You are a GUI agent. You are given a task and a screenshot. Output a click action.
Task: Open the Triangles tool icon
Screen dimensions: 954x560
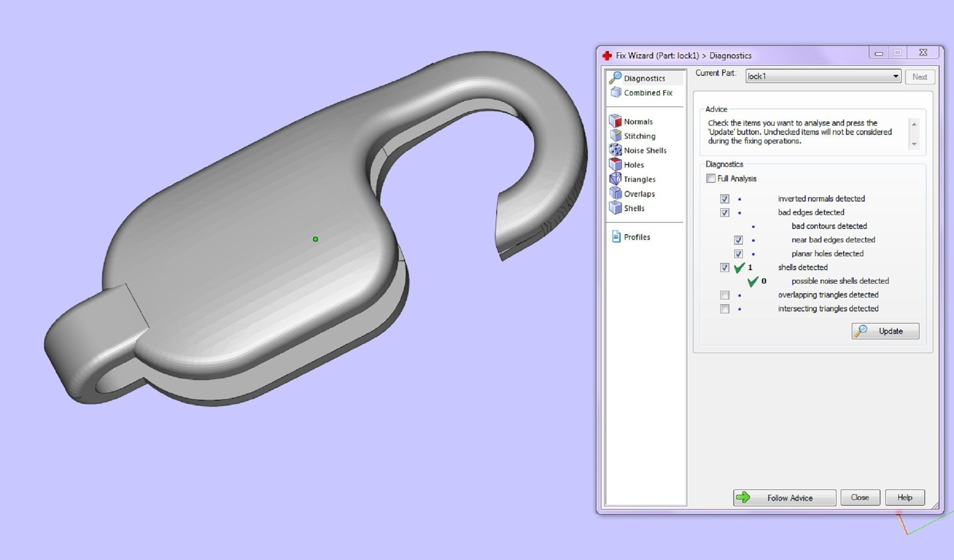tap(615, 179)
